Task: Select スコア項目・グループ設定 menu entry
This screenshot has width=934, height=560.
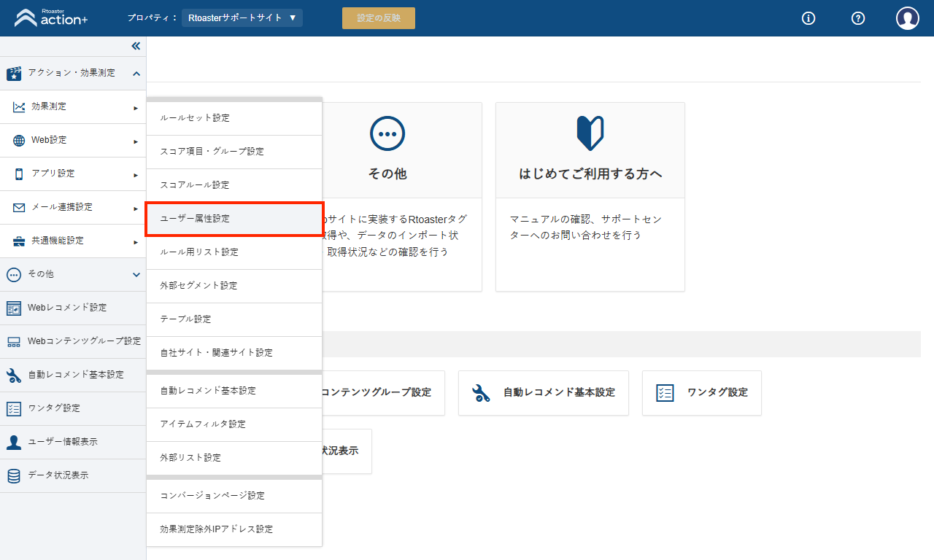Action: click(x=234, y=152)
